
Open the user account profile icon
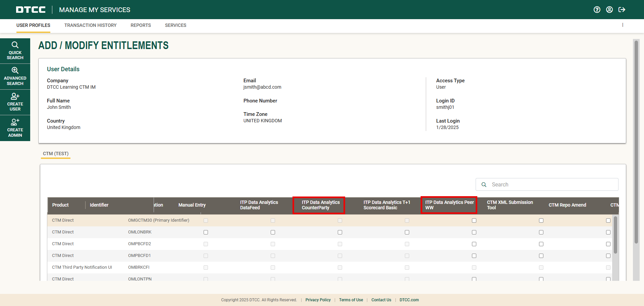click(x=609, y=10)
